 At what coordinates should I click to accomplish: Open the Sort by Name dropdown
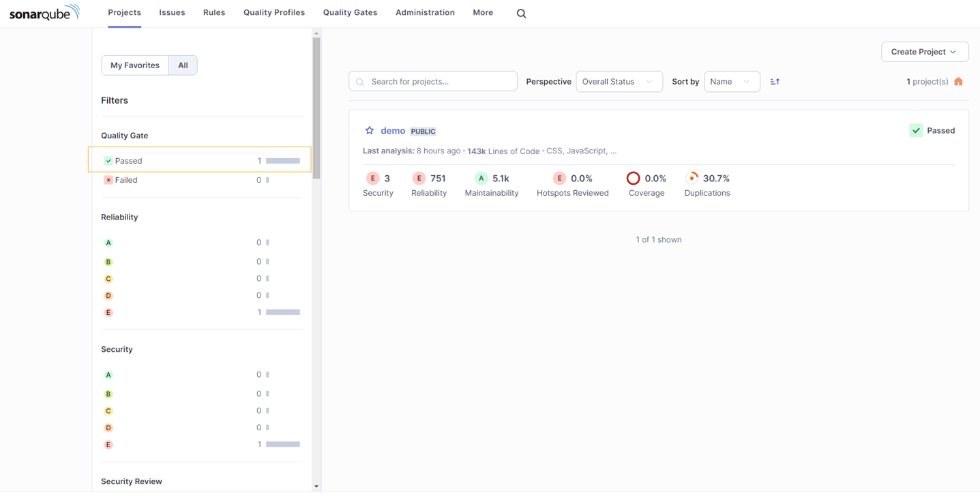(731, 82)
